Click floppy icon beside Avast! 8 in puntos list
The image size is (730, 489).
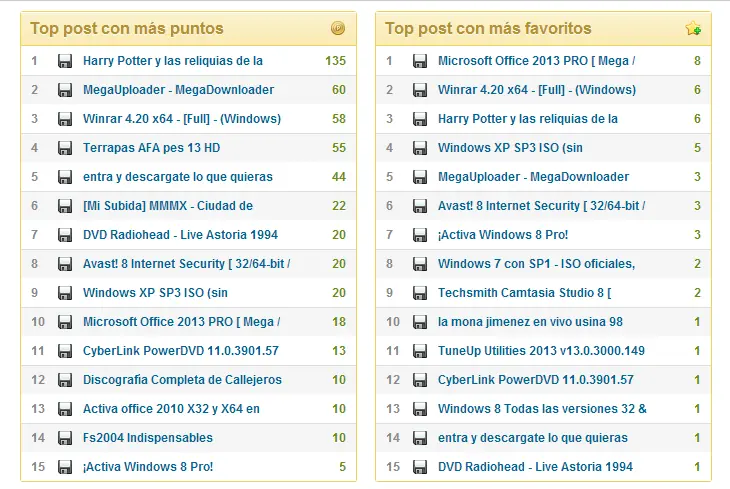65,264
